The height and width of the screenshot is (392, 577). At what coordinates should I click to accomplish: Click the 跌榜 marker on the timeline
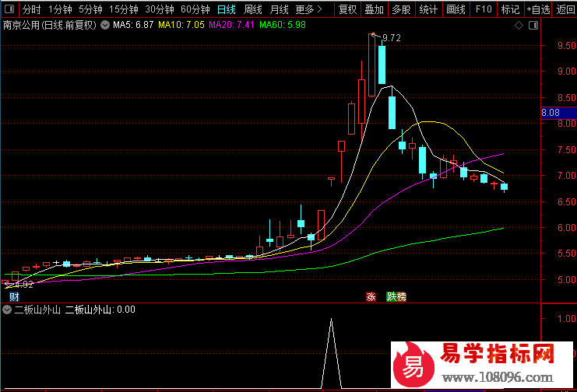click(x=396, y=297)
